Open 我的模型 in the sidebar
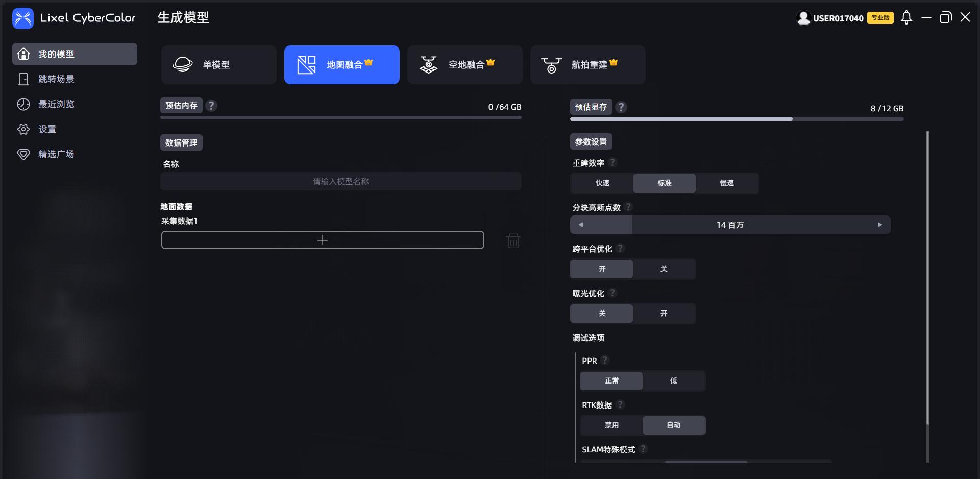The height and width of the screenshot is (479, 980). pos(75,54)
